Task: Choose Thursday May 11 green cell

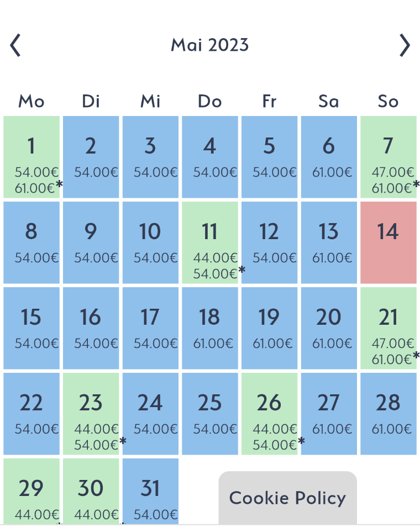Action: pyautogui.click(x=210, y=242)
